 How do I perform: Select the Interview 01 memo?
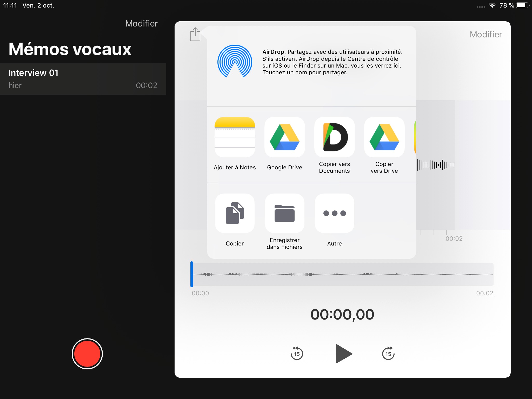tap(83, 79)
